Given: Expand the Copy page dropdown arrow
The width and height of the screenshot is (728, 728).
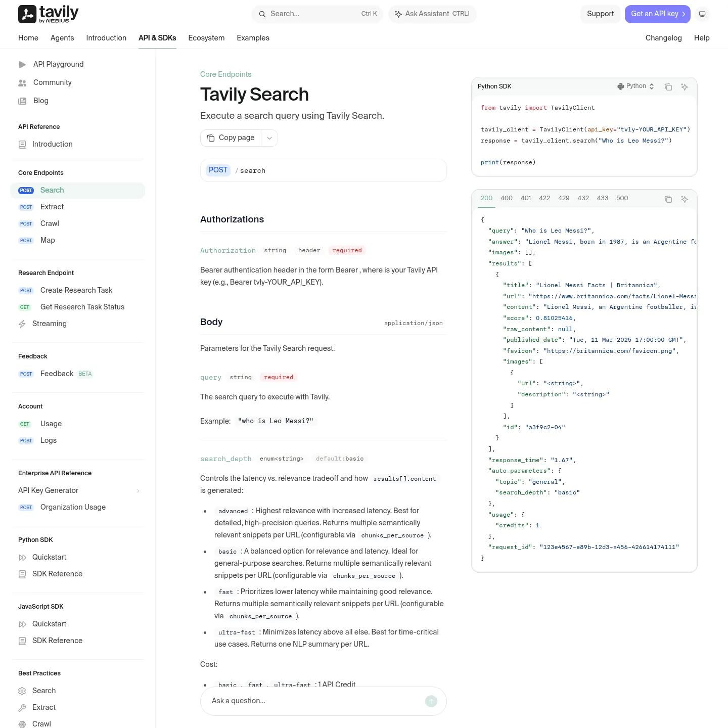Looking at the screenshot, I should (x=269, y=138).
